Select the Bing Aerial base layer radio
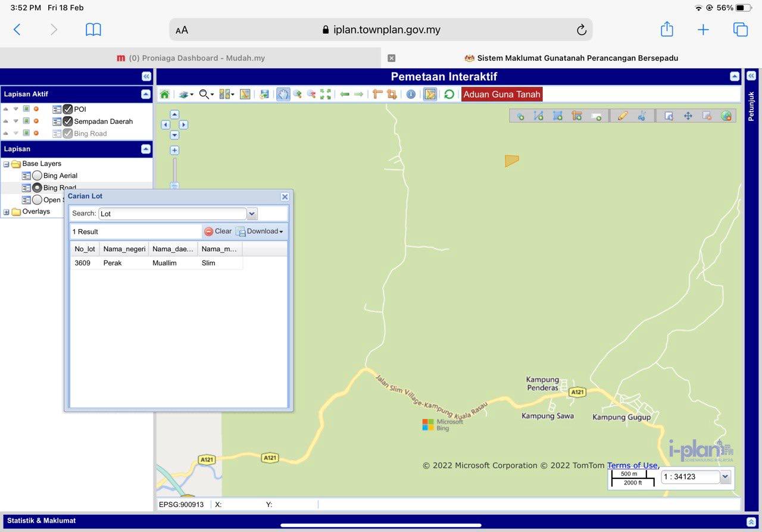This screenshot has height=532, width=762. [x=37, y=176]
